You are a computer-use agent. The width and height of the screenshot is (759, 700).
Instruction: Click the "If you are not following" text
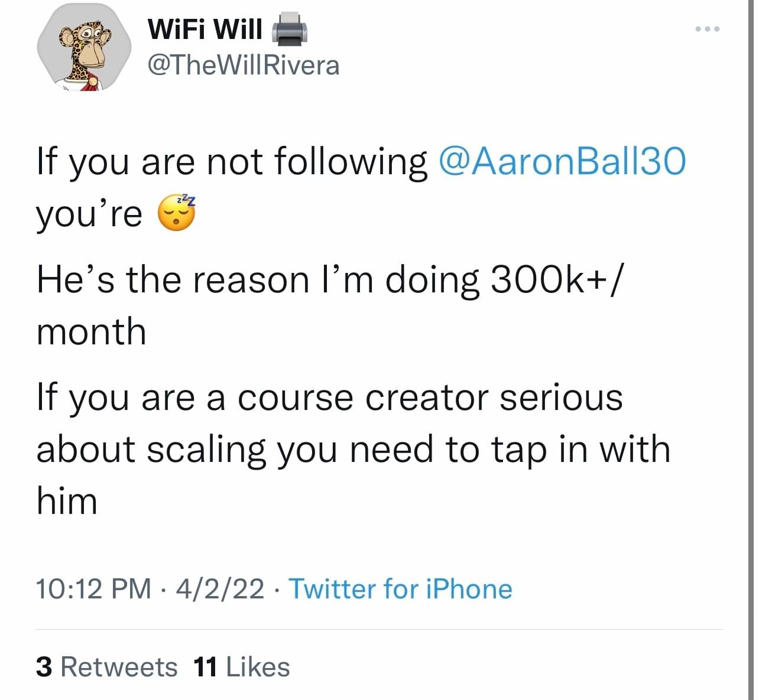click(x=232, y=161)
